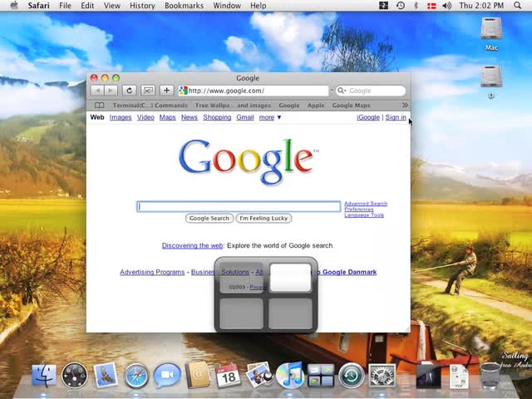Image resolution: width=532 pixels, height=399 pixels.
Task: Click the magnifier in Safari search field
Action: click(341, 91)
